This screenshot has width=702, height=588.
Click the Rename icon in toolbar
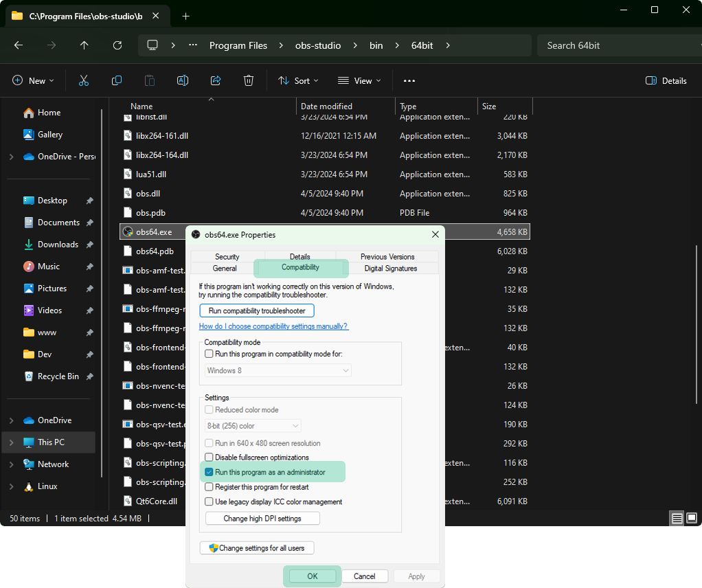[183, 80]
